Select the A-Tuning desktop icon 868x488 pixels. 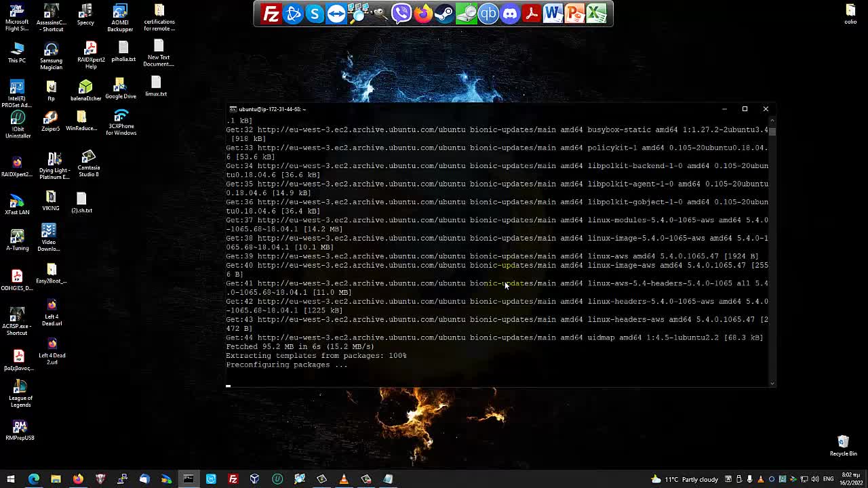(17, 240)
